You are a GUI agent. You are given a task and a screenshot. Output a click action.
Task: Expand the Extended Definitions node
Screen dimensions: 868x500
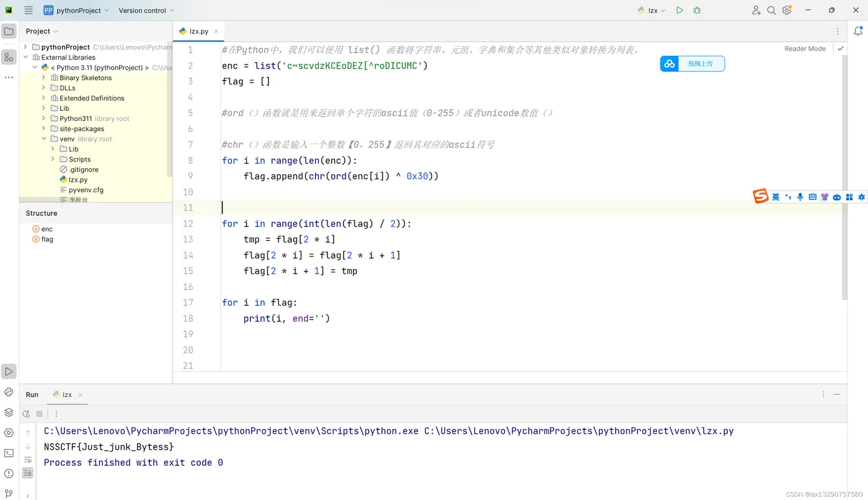click(x=44, y=98)
